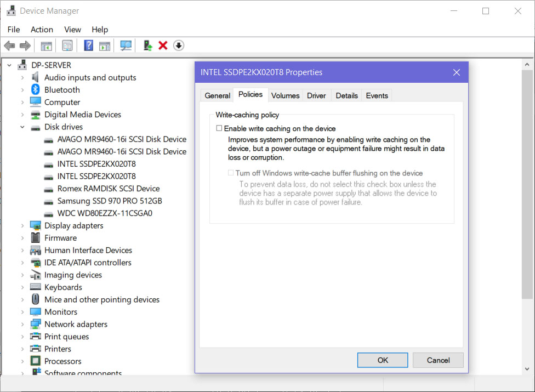This screenshot has width=535, height=392.
Task: Click the Disable device down-arrow icon
Action: [179, 46]
